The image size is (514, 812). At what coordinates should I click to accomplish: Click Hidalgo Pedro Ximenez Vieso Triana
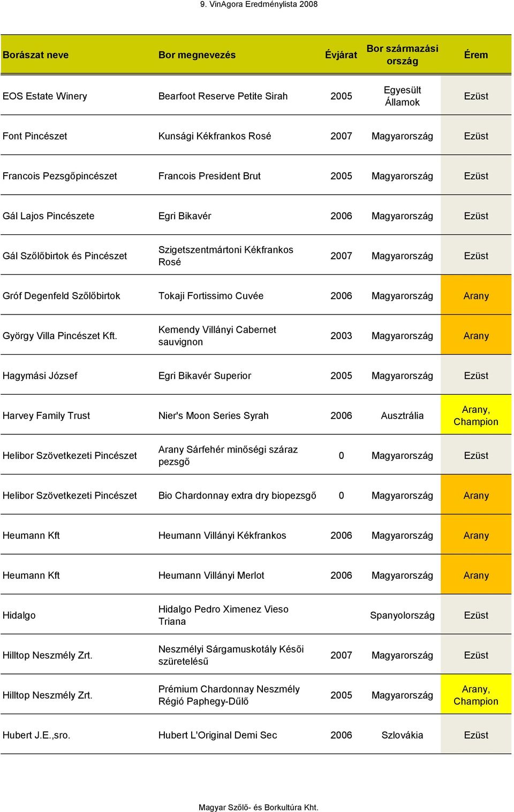coord(223,615)
